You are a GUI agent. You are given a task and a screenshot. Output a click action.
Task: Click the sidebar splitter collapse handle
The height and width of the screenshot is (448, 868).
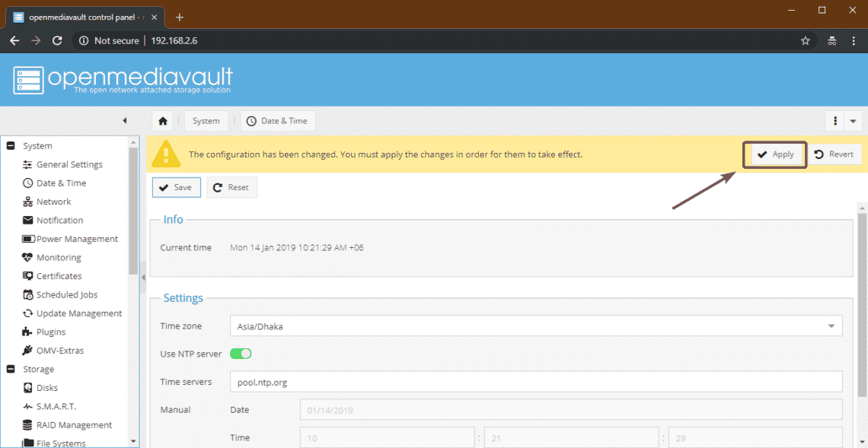[143, 277]
